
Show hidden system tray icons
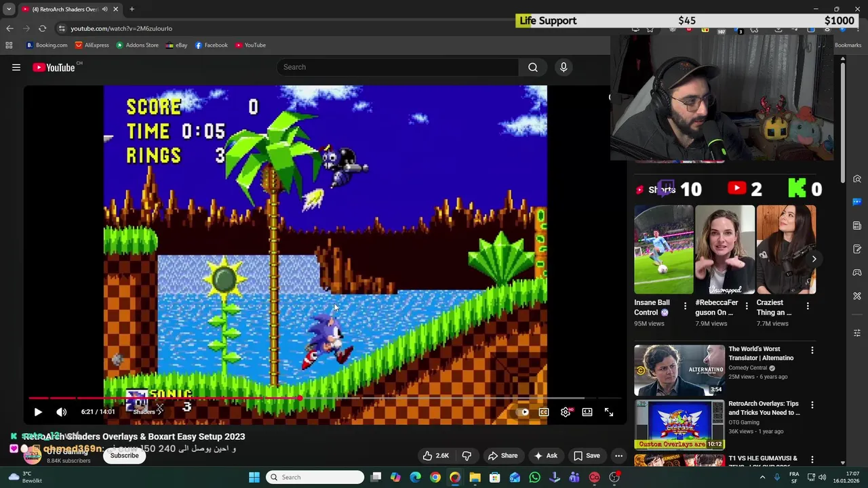tap(762, 477)
